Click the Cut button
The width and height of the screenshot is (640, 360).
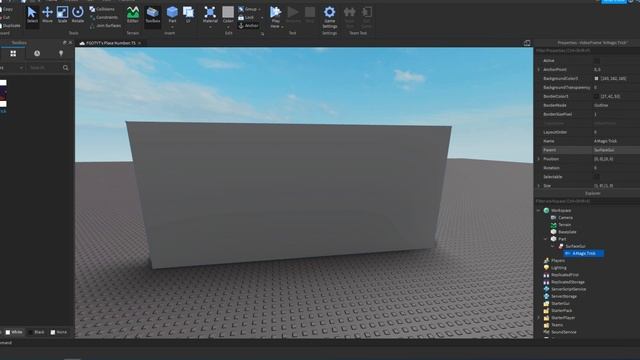(5, 17)
